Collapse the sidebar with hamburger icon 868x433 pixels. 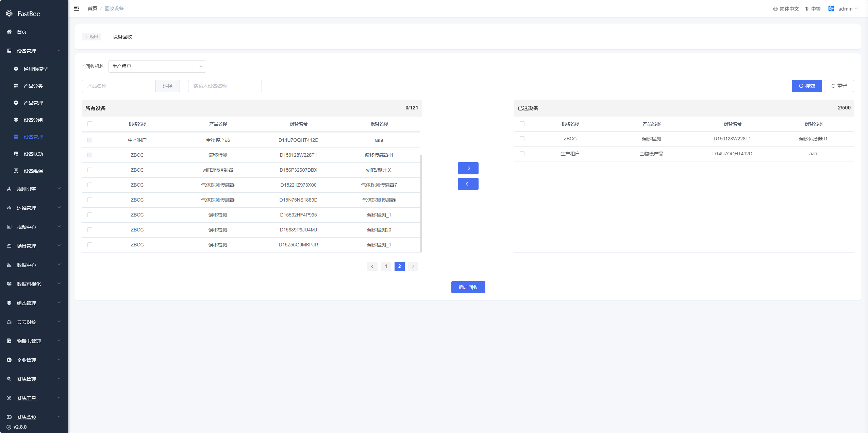[x=77, y=8]
